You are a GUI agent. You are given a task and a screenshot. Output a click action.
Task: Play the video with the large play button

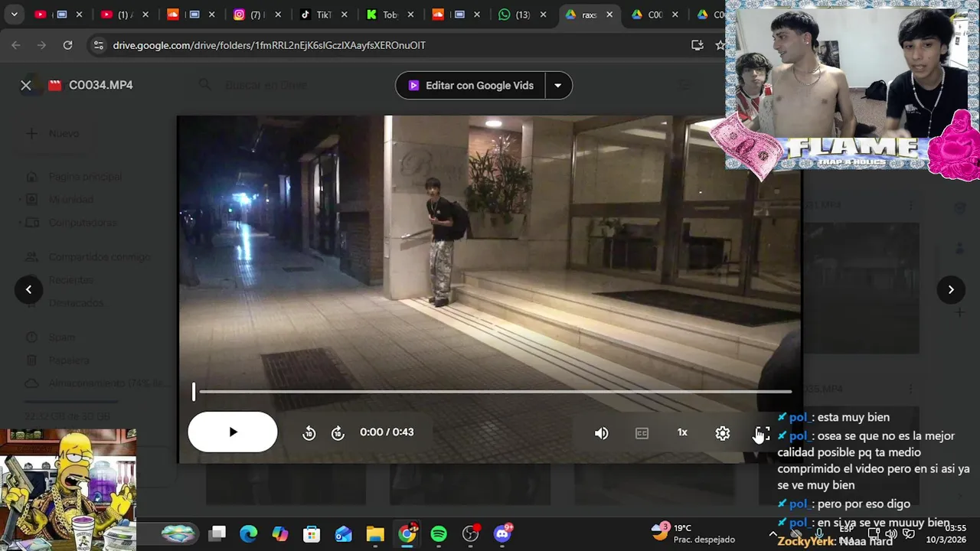233,432
